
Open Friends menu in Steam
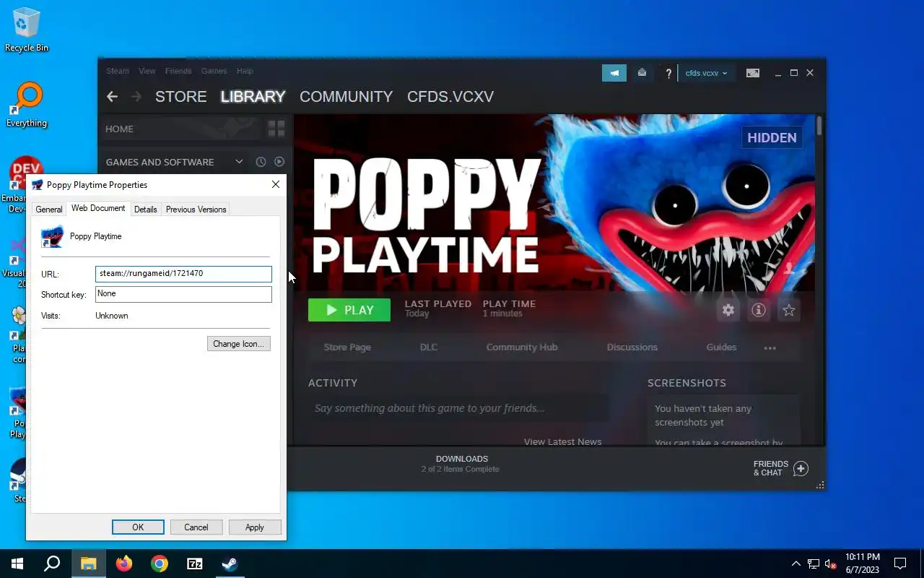178,71
